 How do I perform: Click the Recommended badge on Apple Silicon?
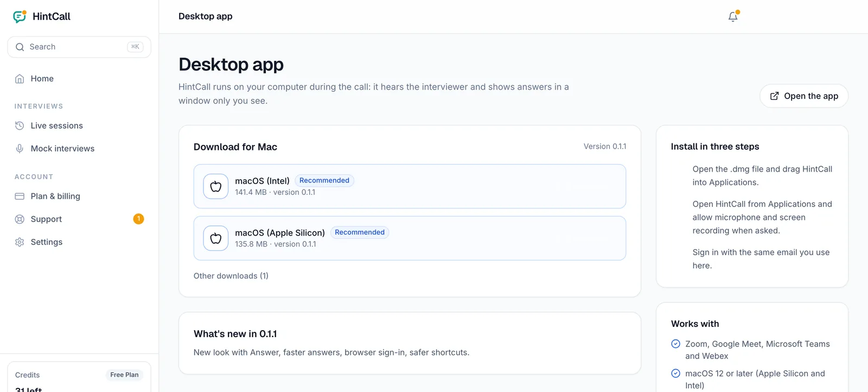(360, 232)
